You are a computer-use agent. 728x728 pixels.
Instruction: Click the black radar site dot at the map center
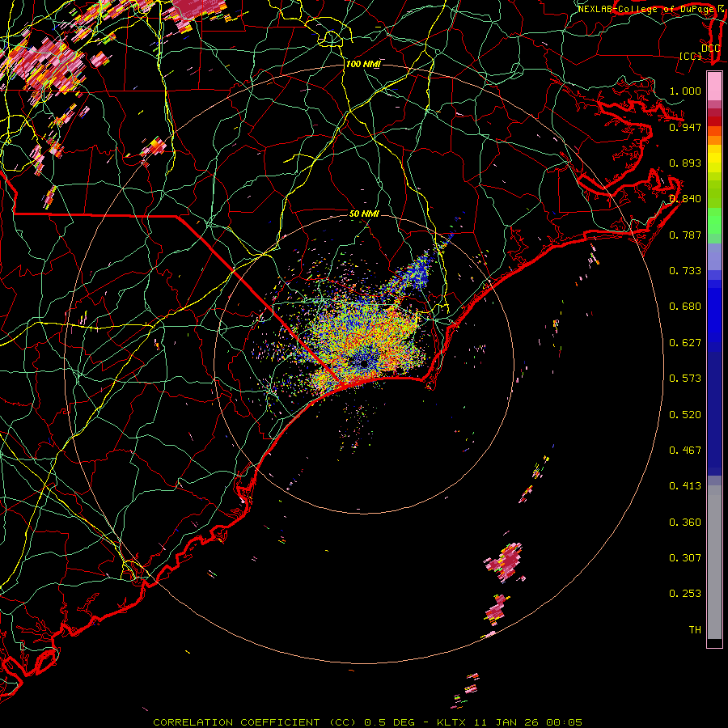tap(364, 363)
